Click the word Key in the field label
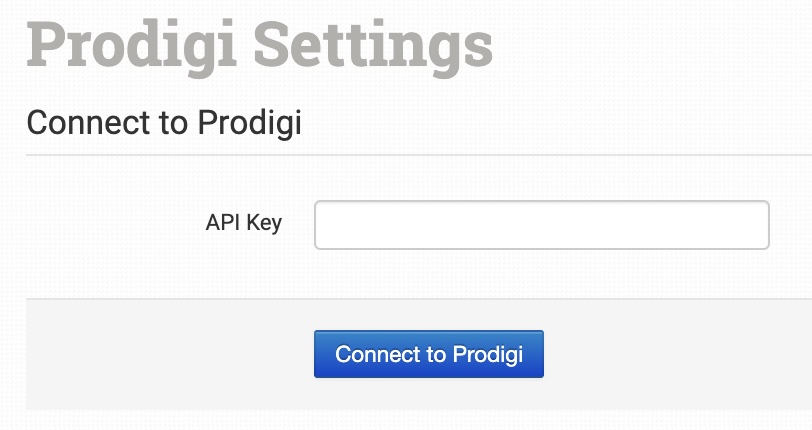This screenshot has height=430, width=812. pos(264,223)
